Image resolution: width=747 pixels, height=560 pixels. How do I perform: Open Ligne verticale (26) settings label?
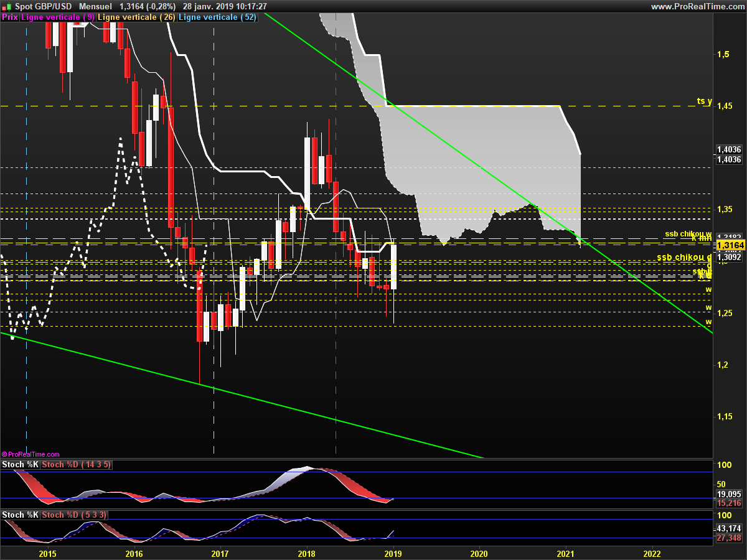(137, 17)
